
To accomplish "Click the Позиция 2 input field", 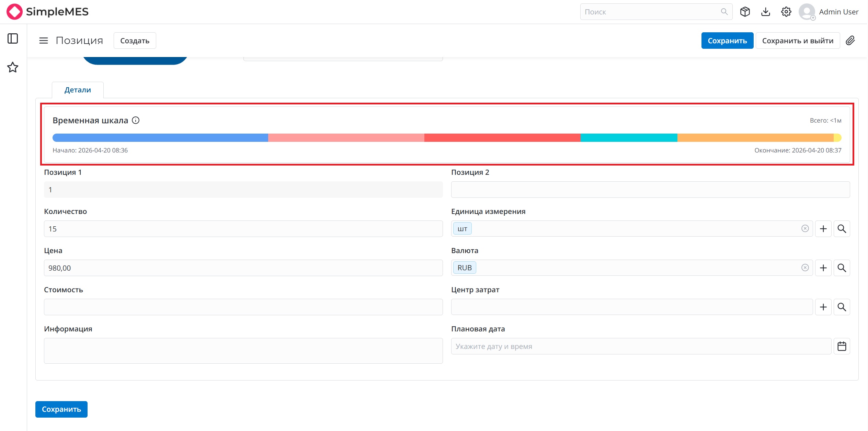I will (x=650, y=190).
